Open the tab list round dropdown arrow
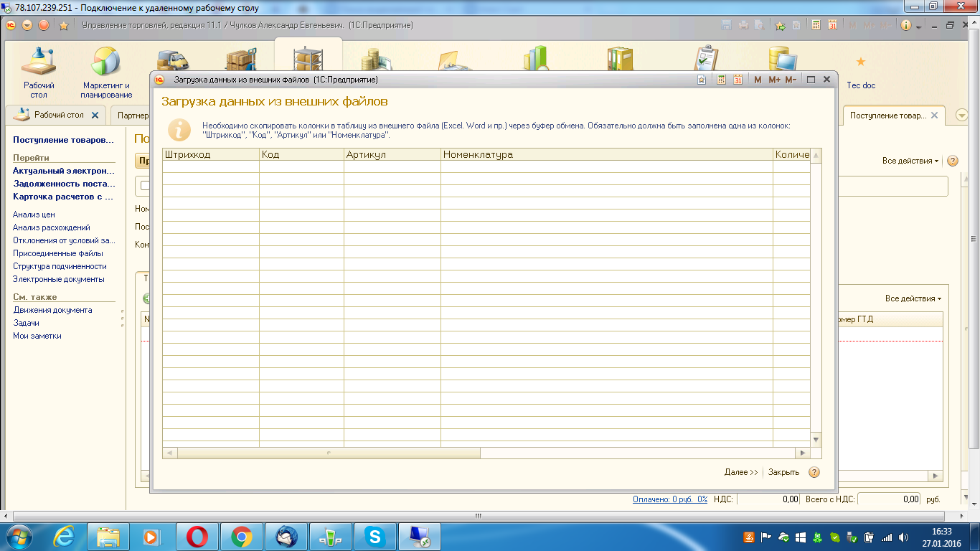 pos(962,116)
